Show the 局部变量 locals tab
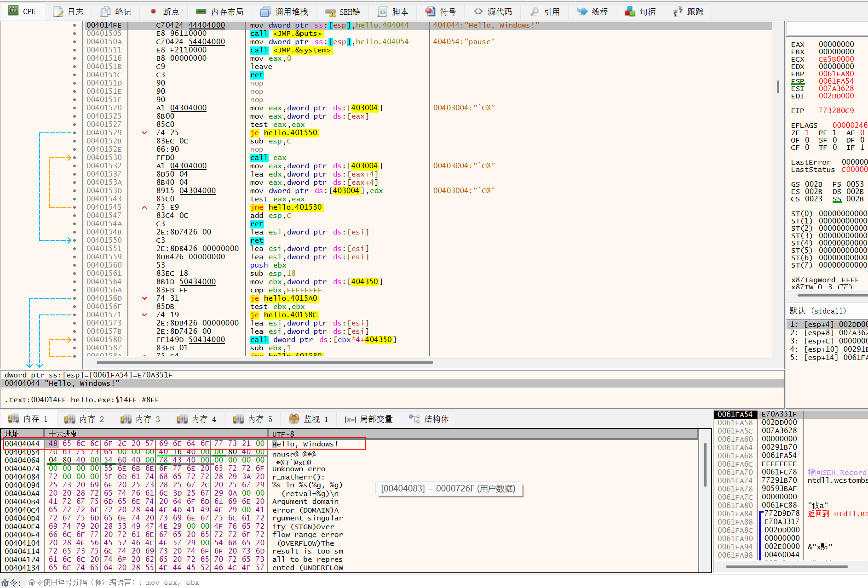The width and height of the screenshot is (868, 588). [x=368, y=419]
